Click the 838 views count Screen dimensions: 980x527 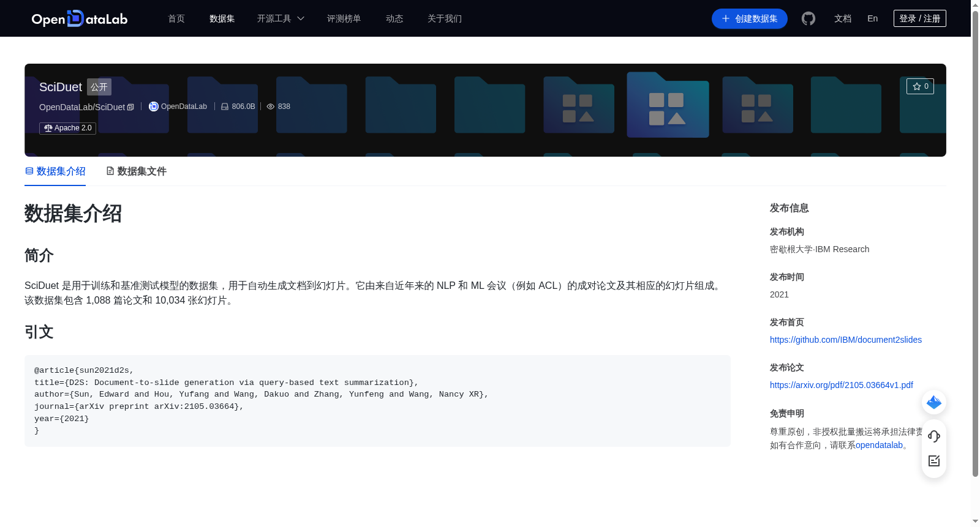[x=284, y=107]
